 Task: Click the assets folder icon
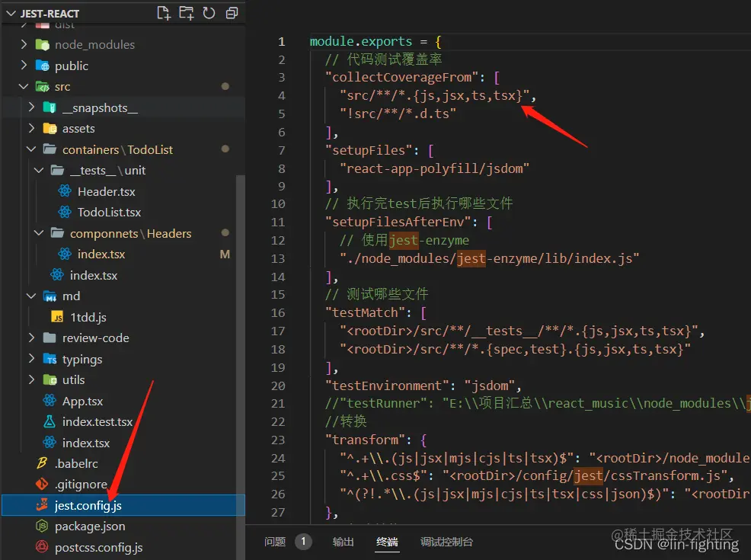coord(50,129)
